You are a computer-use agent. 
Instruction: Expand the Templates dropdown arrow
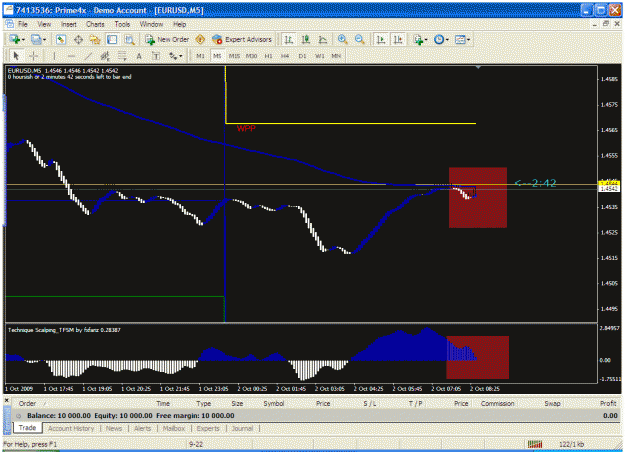(468, 40)
